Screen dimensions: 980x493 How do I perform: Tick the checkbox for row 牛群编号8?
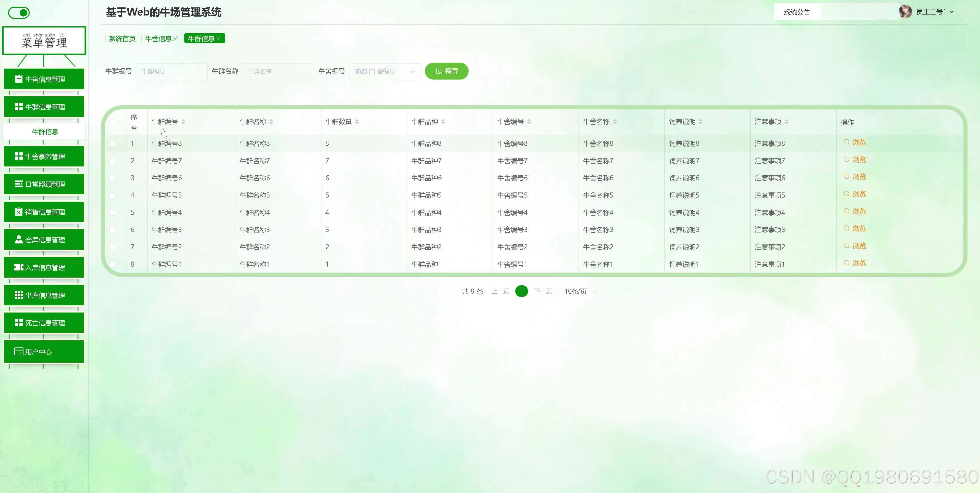(113, 144)
